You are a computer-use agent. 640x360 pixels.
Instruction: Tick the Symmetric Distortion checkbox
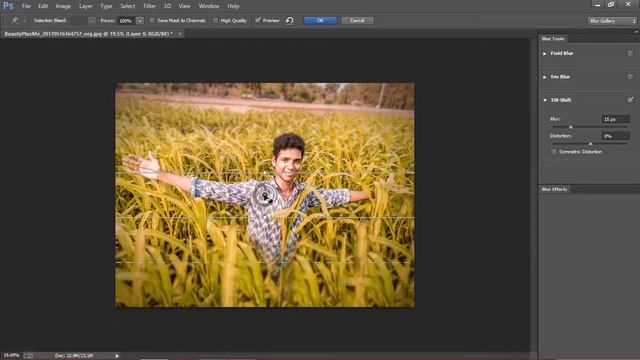pyautogui.click(x=553, y=152)
